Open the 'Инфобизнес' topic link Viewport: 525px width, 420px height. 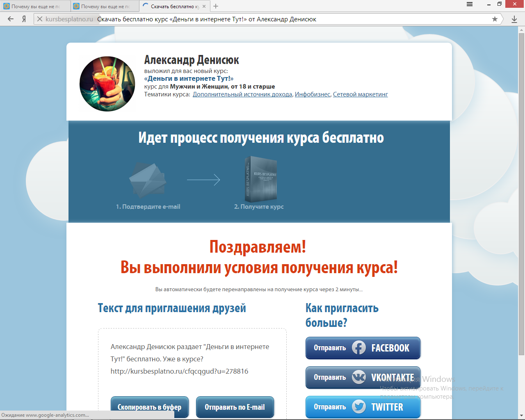pos(313,94)
